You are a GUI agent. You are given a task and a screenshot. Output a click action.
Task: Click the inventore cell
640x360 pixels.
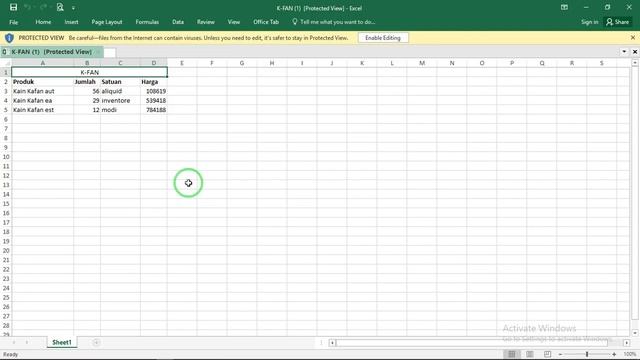pos(120,100)
